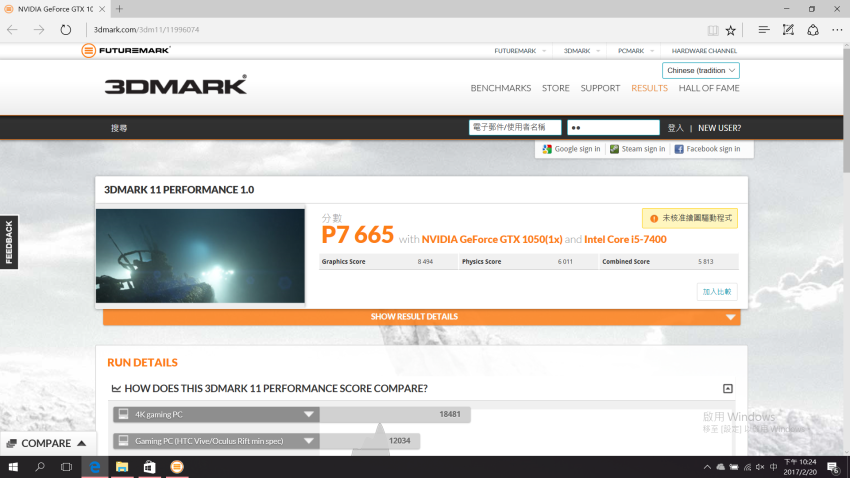This screenshot has height=478, width=850.
Task: Sign in with Facebook
Action: [707, 149]
